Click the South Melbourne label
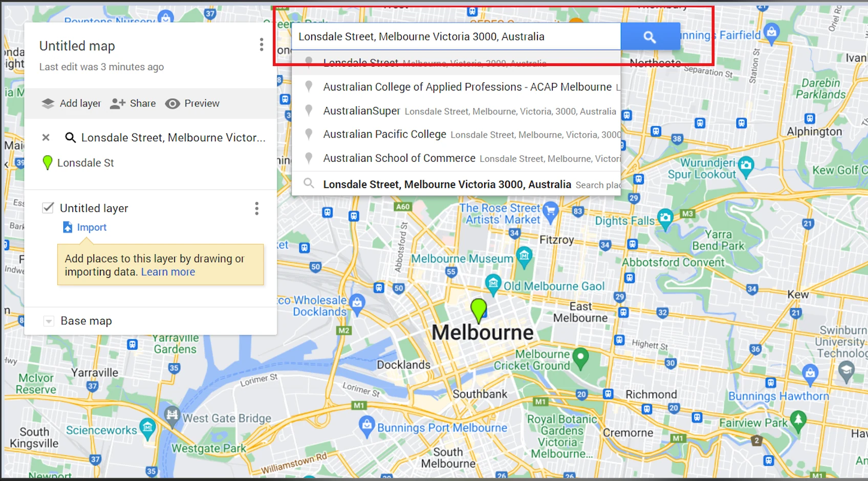The width and height of the screenshot is (868, 481). pyautogui.click(x=448, y=458)
